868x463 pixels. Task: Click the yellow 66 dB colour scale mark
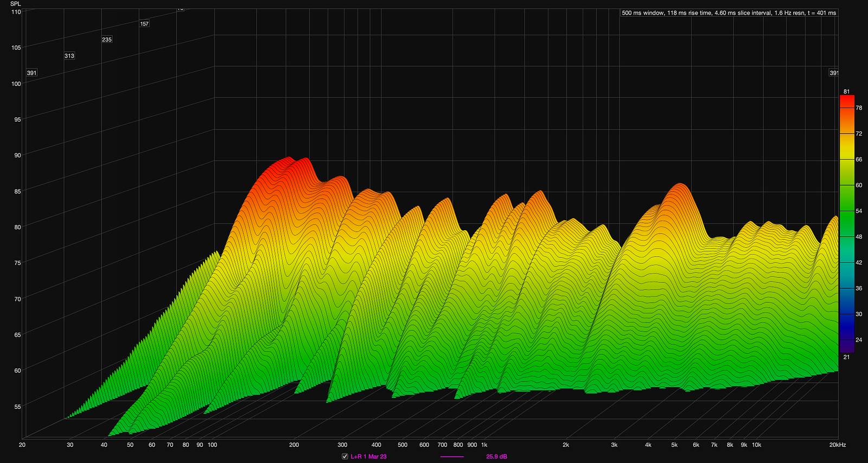(847, 160)
